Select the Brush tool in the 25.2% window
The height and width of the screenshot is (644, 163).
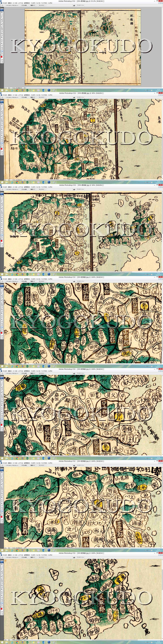[x=2, y=26]
